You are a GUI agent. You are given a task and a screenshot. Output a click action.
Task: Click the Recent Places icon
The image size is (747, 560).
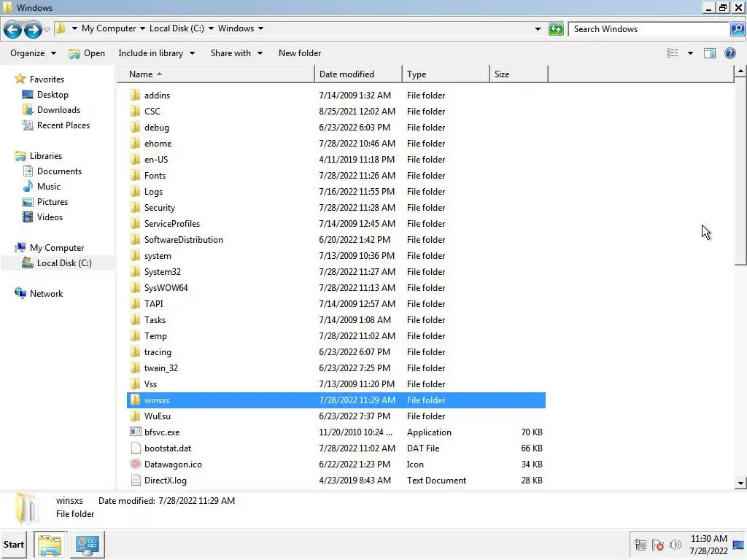[28, 125]
